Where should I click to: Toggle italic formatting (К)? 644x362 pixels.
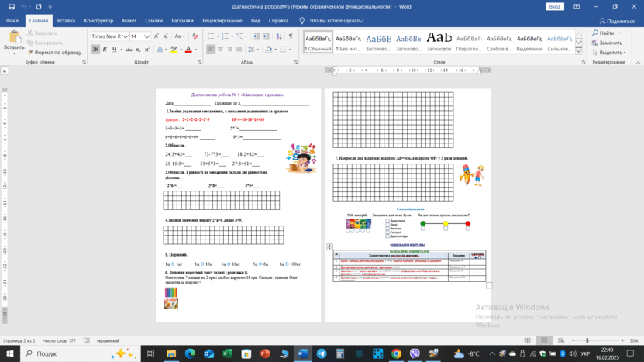105,50
